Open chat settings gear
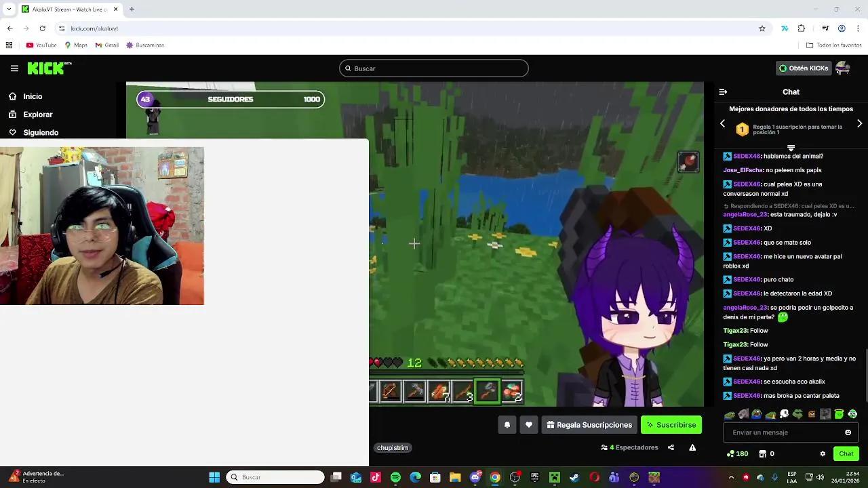The width and height of the screenshot is (868, 488). tap(823, 453)
